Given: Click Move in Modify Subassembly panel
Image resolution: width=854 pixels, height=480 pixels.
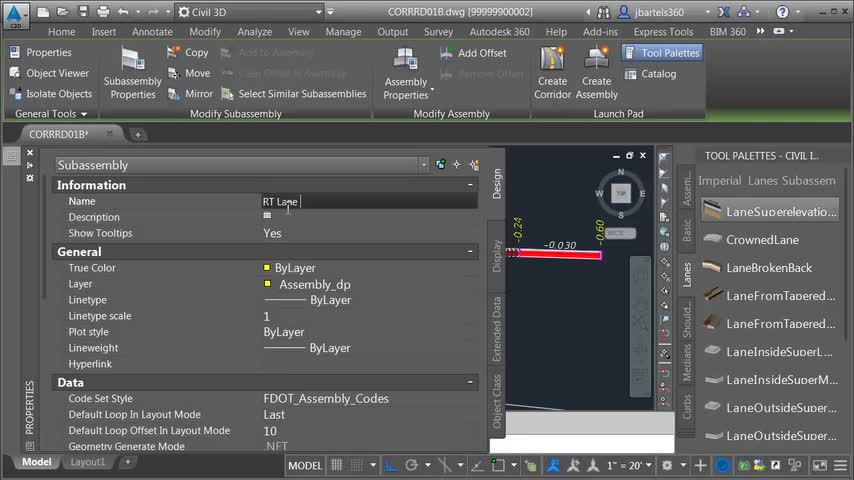Looking at the screenshot, I should (x=189, y=73).
